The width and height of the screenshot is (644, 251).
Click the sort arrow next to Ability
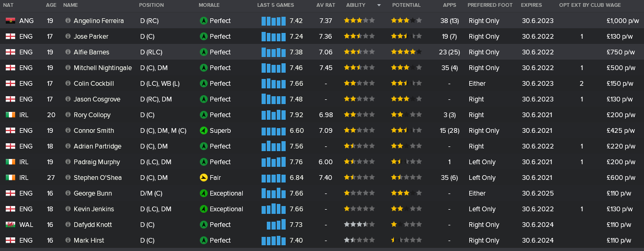tap(379, 5)
